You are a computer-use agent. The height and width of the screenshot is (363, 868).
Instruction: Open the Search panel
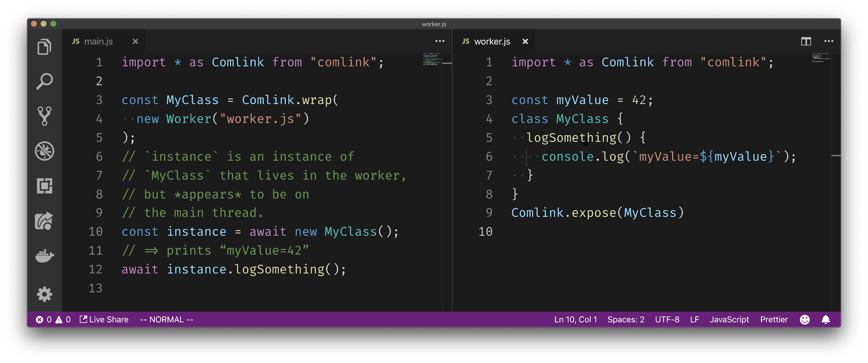point(45,81)
